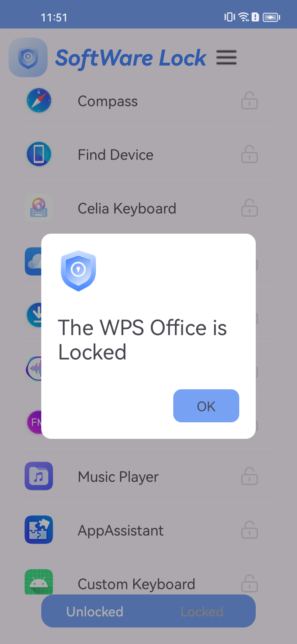Toggle the lock for Music Player
This screenshot has width=297, height=644.
click(250, 476)
